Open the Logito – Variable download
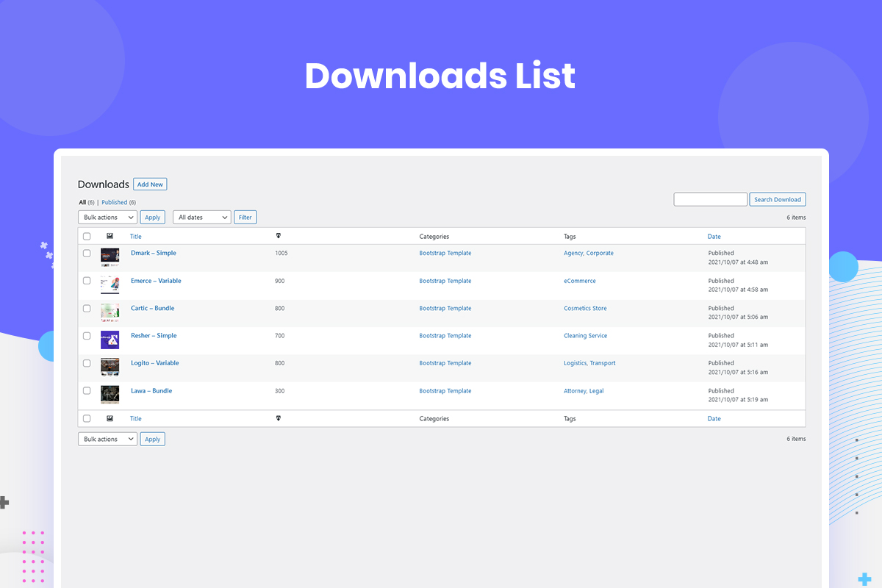 [155, 363]
